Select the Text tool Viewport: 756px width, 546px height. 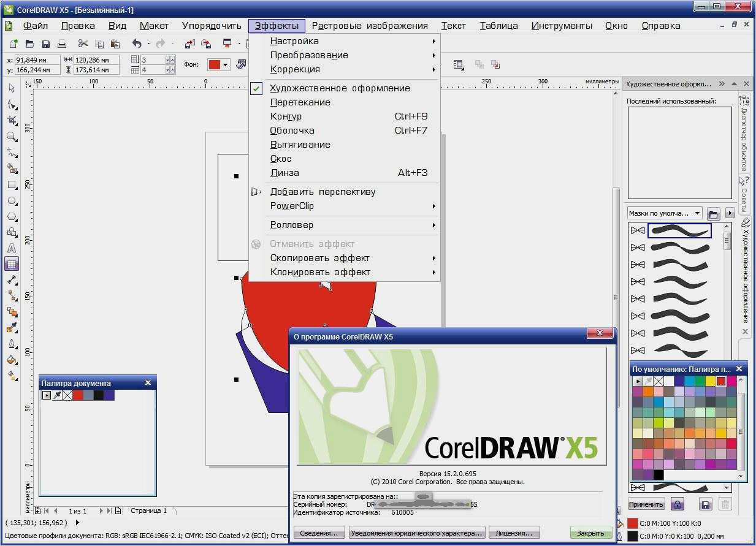[x=12, y=248]
